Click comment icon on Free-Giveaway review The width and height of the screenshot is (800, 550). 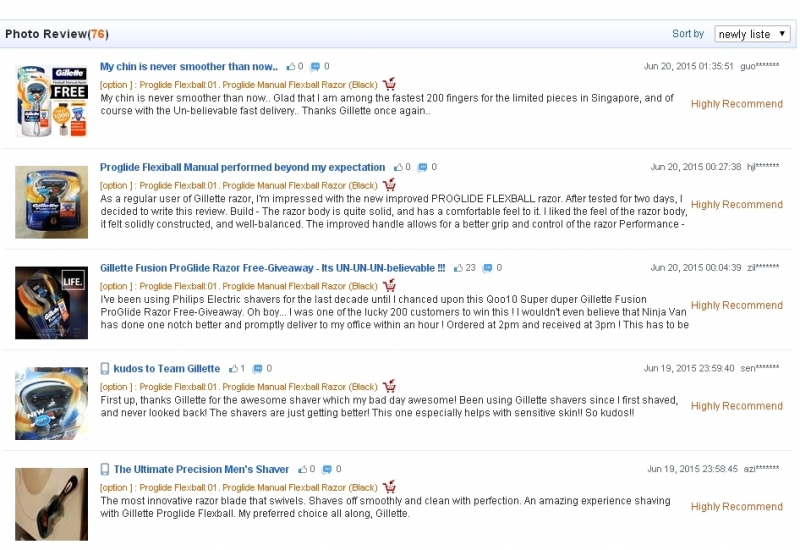[x=487, y=268]
